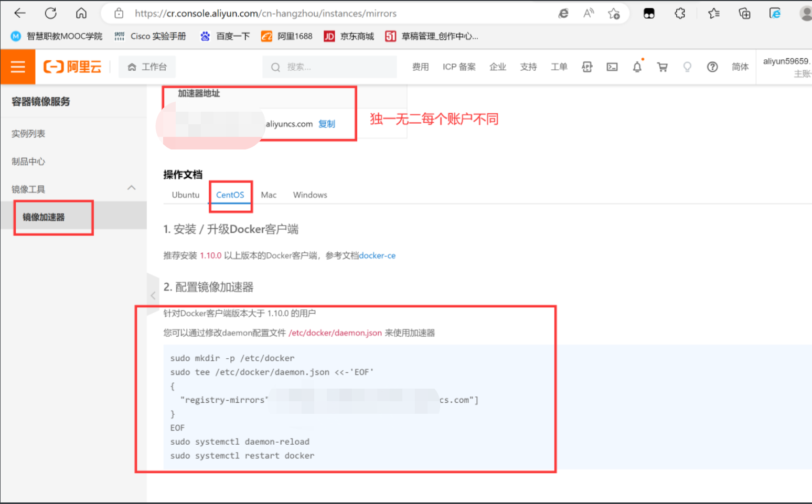Viewport: 812px width, 504px height.
Task: Open Cloud Shell terminal icon
Action: 612,67
